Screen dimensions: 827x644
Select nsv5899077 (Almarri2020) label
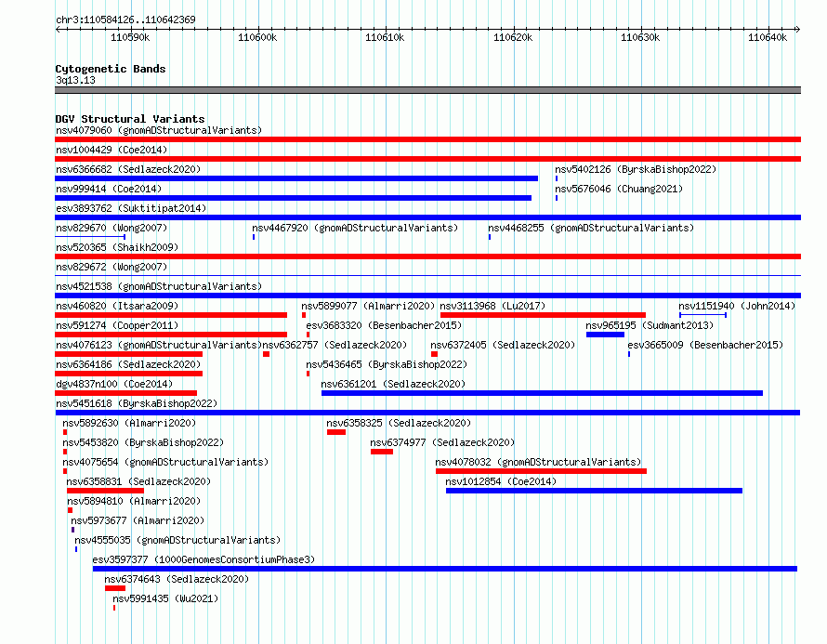pyautogui.click(x=368, y=306)
